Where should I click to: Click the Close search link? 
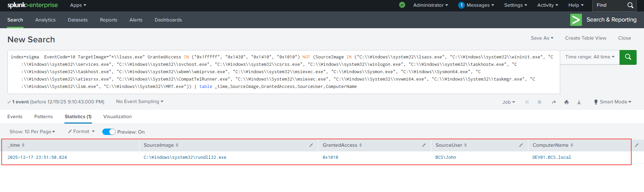pos(624,38)
